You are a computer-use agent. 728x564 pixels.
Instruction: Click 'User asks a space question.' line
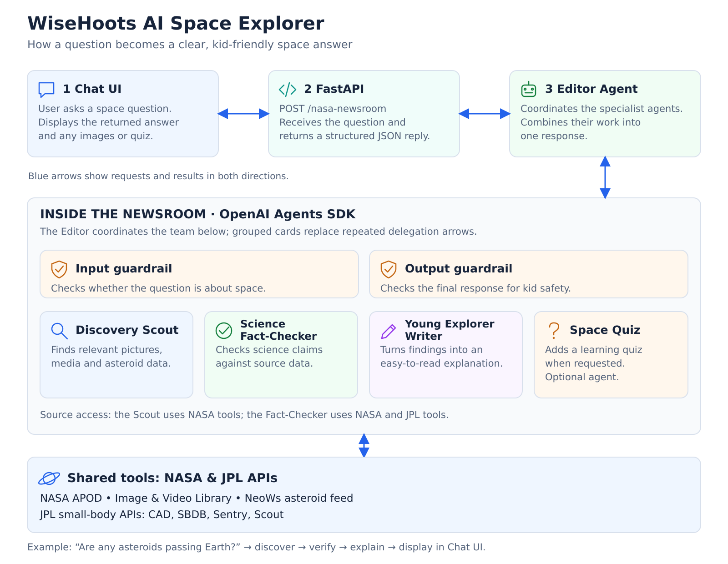click(x=105, y=109)
